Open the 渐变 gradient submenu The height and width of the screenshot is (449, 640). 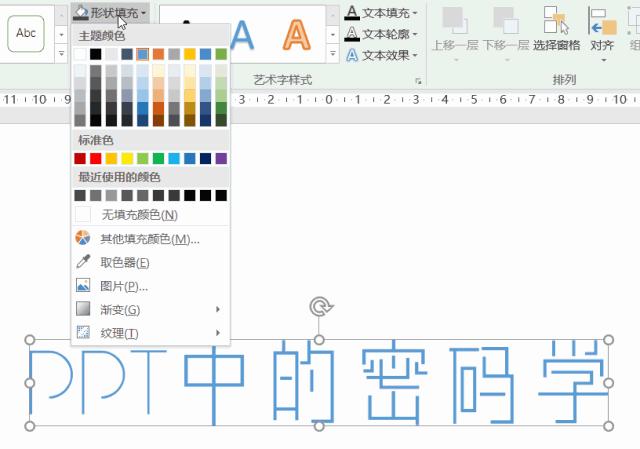(x=151, y=309)
